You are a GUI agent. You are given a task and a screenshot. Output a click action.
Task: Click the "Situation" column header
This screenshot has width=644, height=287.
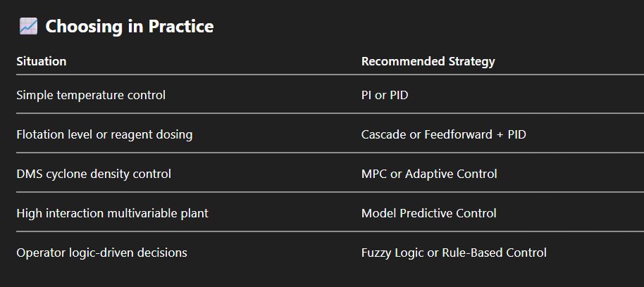pyautogui.click(x=41, y=61)
